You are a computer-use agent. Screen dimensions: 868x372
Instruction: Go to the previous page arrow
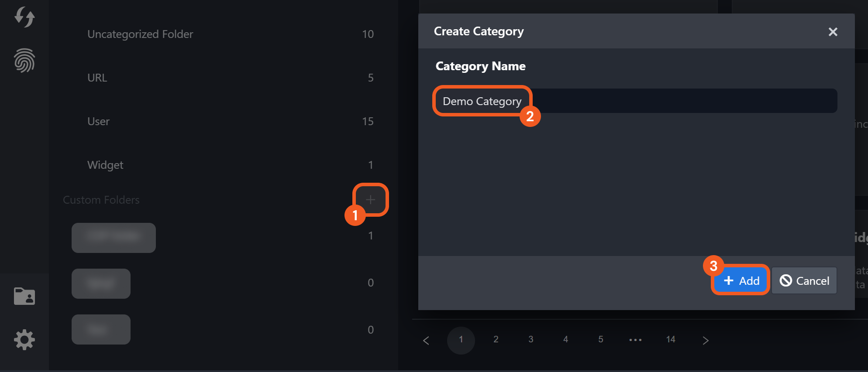point(426,340)
